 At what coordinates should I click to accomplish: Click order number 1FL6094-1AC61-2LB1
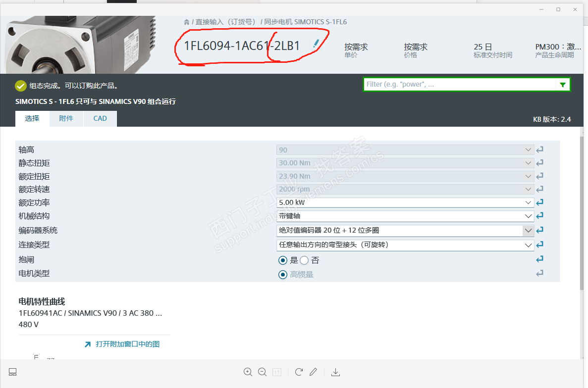(x=242, y=46)
